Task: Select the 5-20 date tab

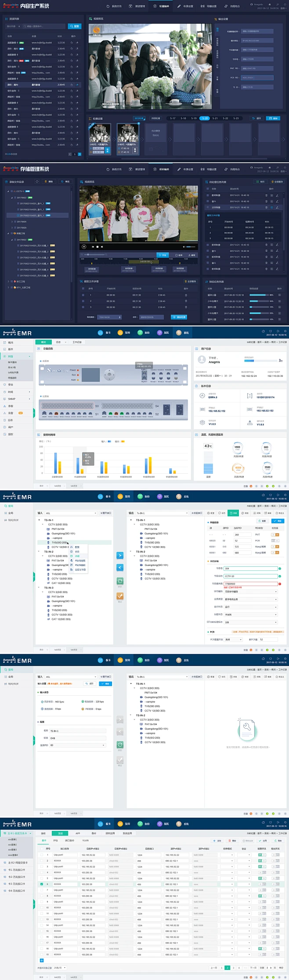Action: pos(205,118)
